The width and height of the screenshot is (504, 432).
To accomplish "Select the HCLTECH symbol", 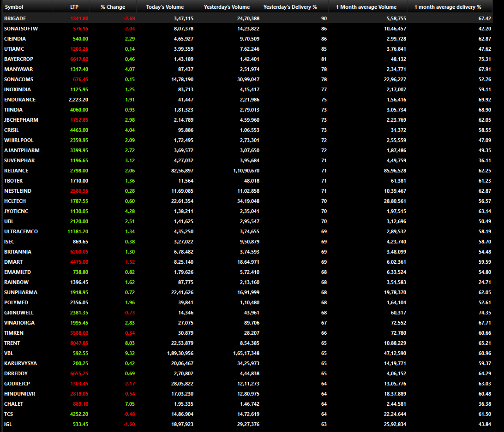I will click(x=15, y=201).
